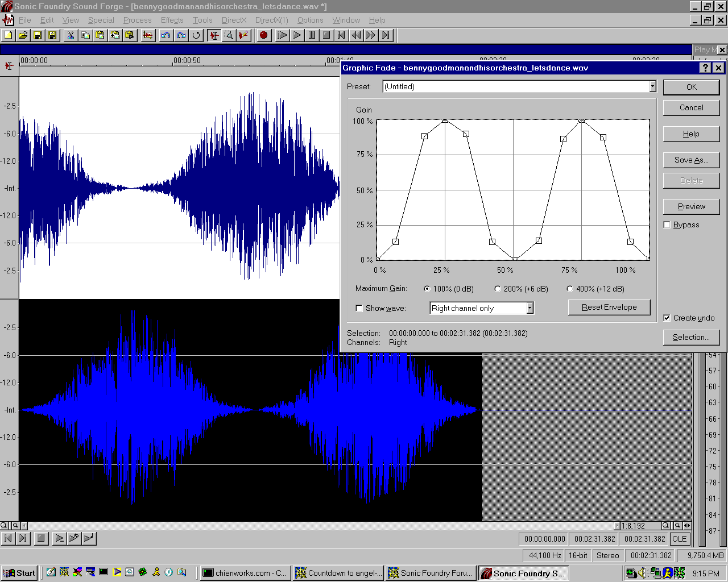Click the 16-bit status bar field

point(578,555)
